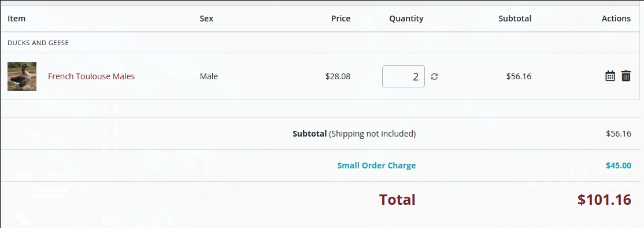644x228 pixels.
Task: Click the refresh quantity icon
Action: [x=434, y=76]
